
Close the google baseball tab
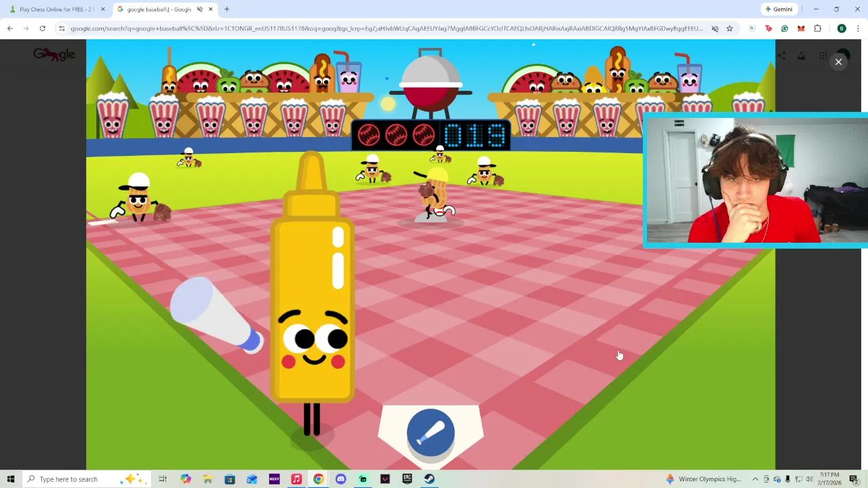tap(211, 9)
